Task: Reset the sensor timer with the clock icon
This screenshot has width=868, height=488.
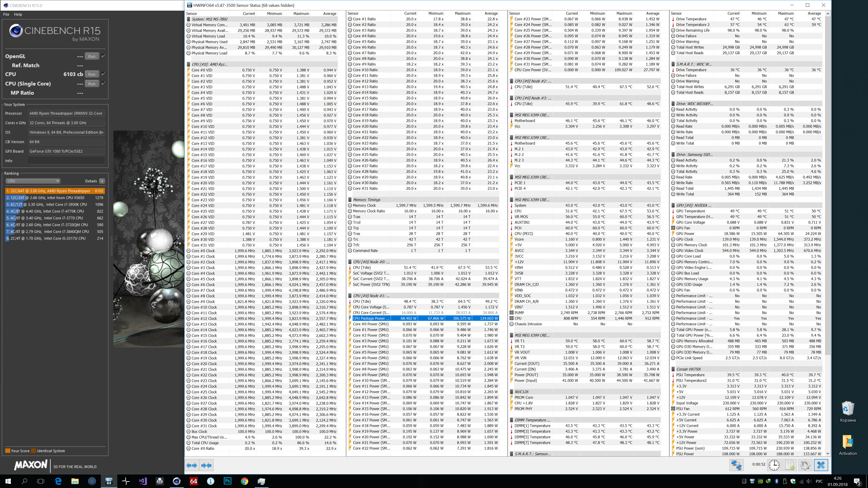Action: [x=774, y=465]
